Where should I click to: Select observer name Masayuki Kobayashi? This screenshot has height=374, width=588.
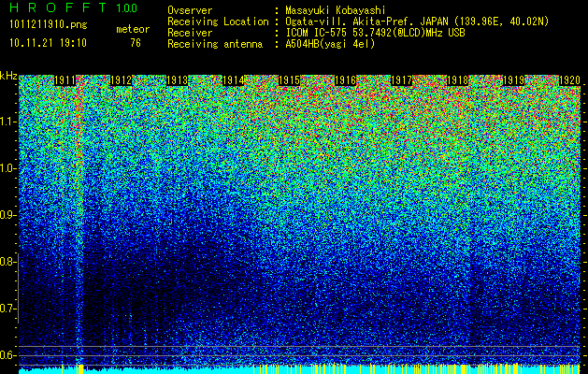(x=336, y=10)
